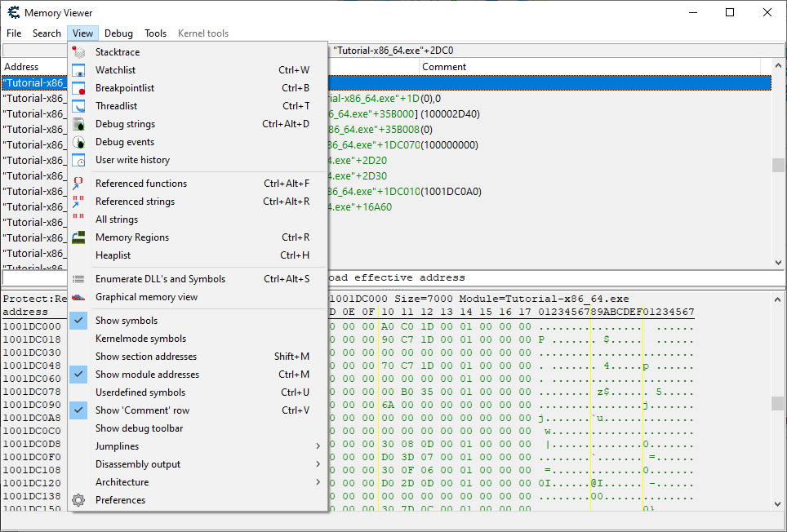Toggle off Show 'Comment' row

pos(142,410)
